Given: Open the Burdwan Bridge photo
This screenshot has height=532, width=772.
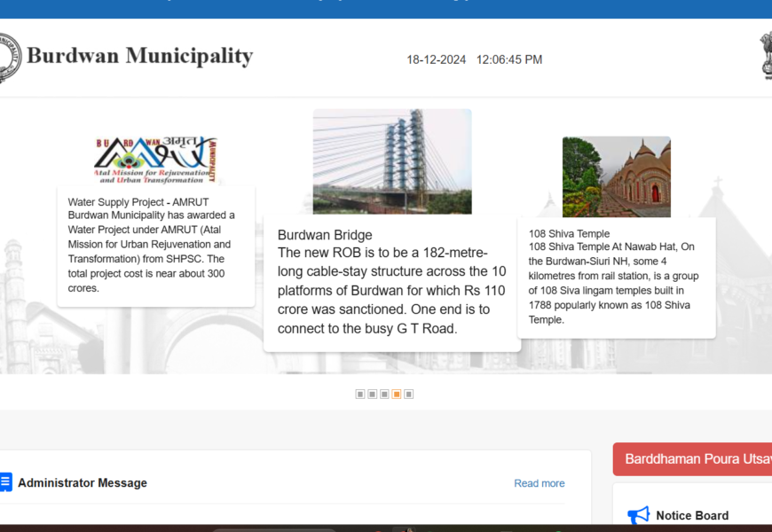Looking at the screenshot, I should [x=391, y=161].
